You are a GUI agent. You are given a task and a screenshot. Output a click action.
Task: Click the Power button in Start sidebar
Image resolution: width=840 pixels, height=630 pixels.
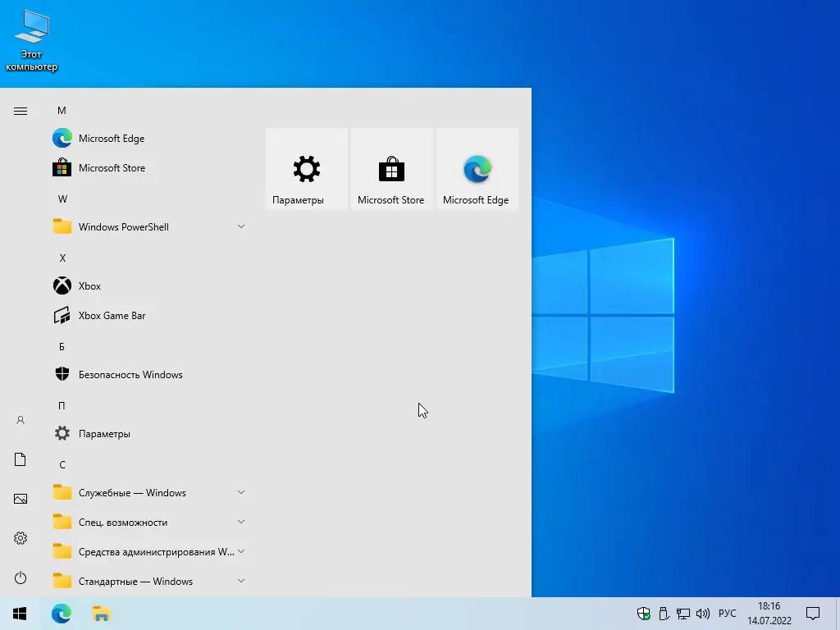21,577
